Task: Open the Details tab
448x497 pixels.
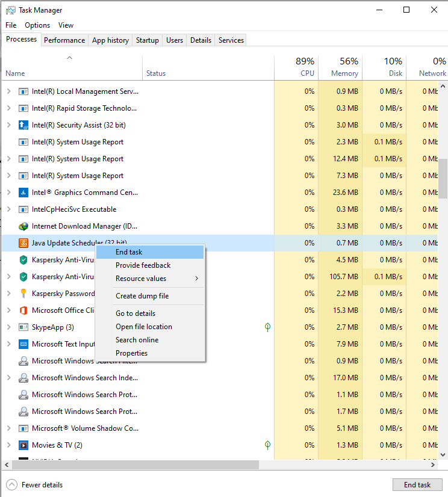Action: [201, 40]
